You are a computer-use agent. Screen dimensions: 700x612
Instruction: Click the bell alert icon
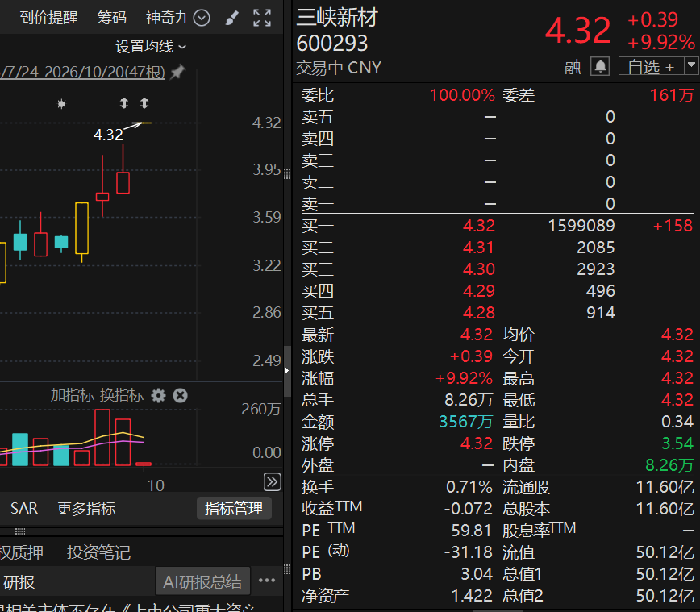pyautogui.click(x=601, y=67)
